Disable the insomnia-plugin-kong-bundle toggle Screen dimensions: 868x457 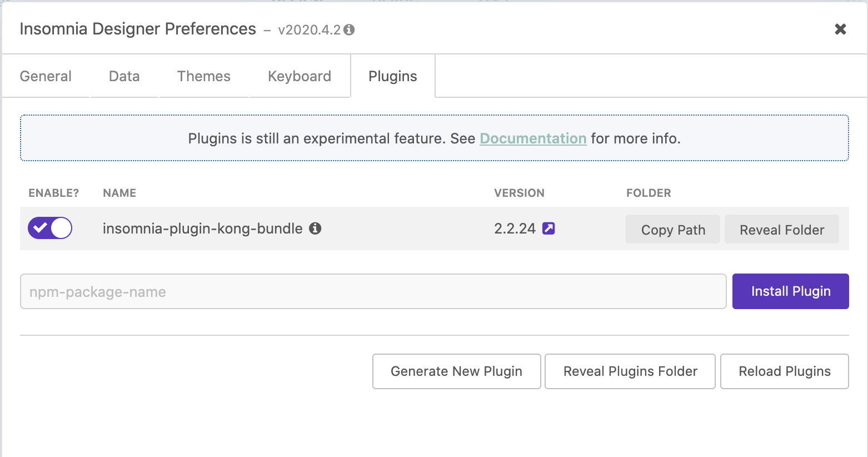click(x=50, y=228)
